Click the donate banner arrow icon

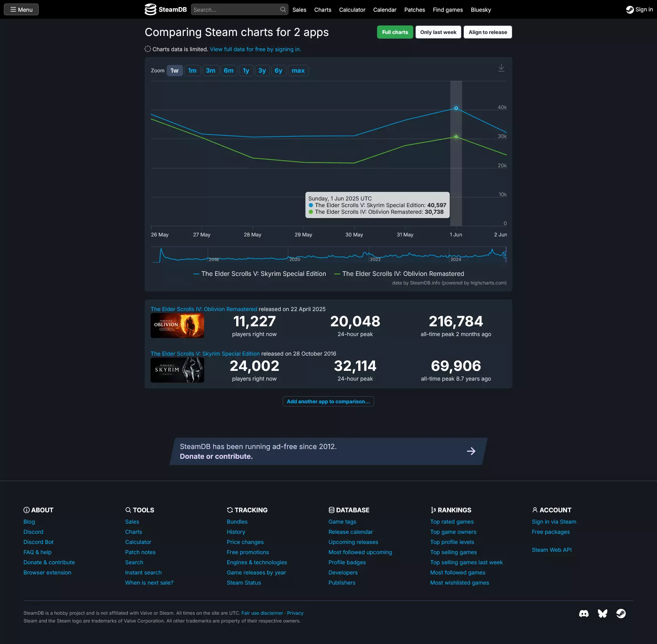[x=471, y=451]
